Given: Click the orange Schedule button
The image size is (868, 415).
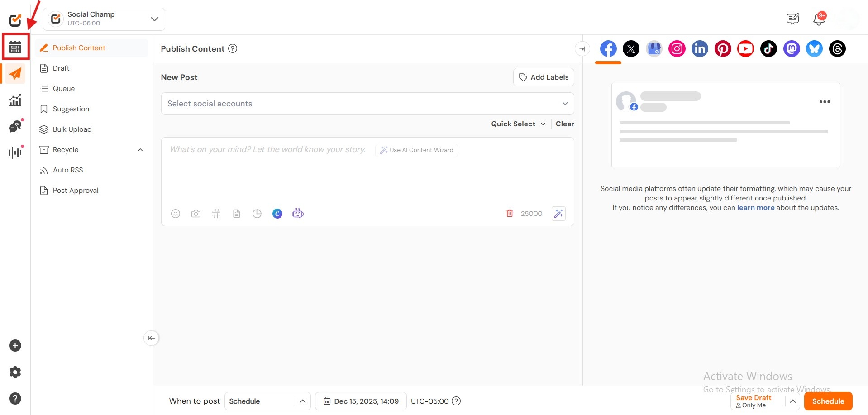Looking at the screenshot, I should [x=828, y=401].
